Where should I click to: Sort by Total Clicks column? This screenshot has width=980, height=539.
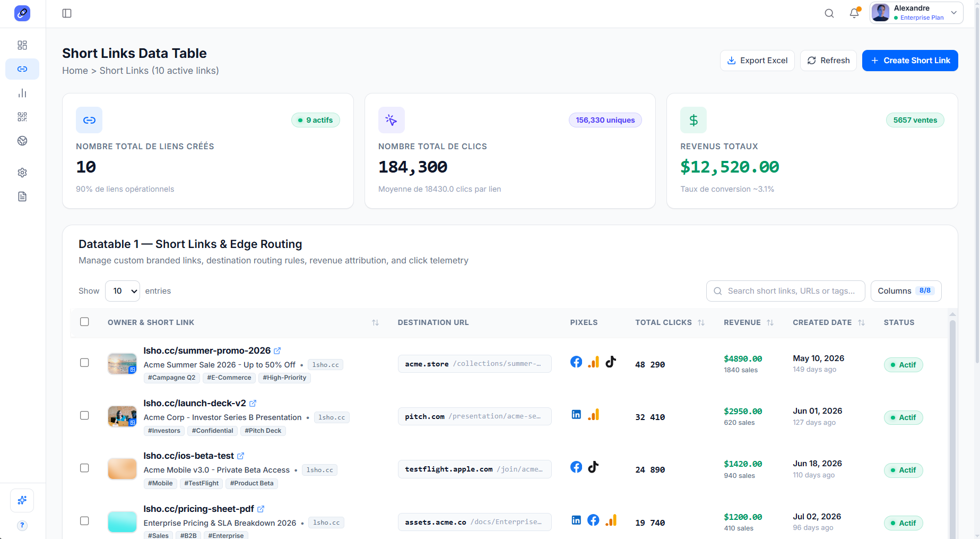pos(701,322)
